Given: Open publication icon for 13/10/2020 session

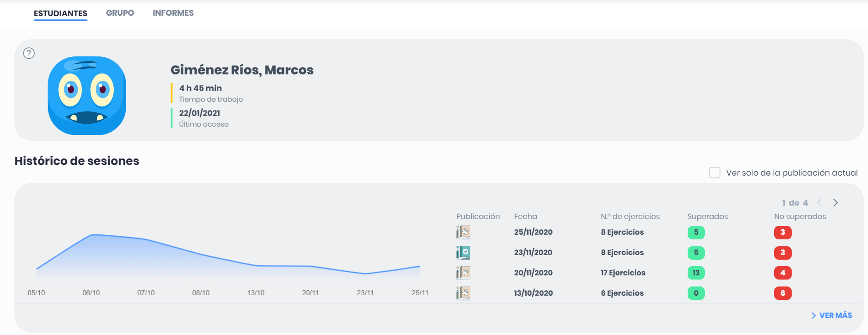Looking at the screenshot, I should 463,293.
